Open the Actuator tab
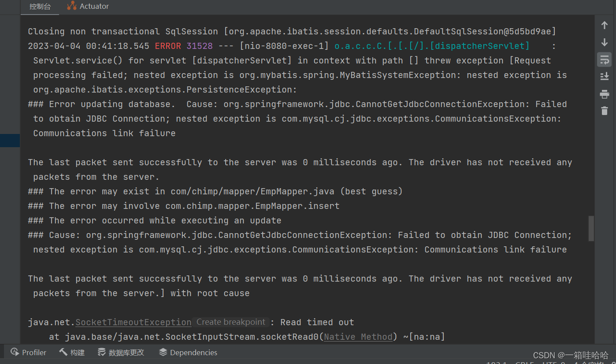This screenshot has height=364, width=616. coord(88,6)
